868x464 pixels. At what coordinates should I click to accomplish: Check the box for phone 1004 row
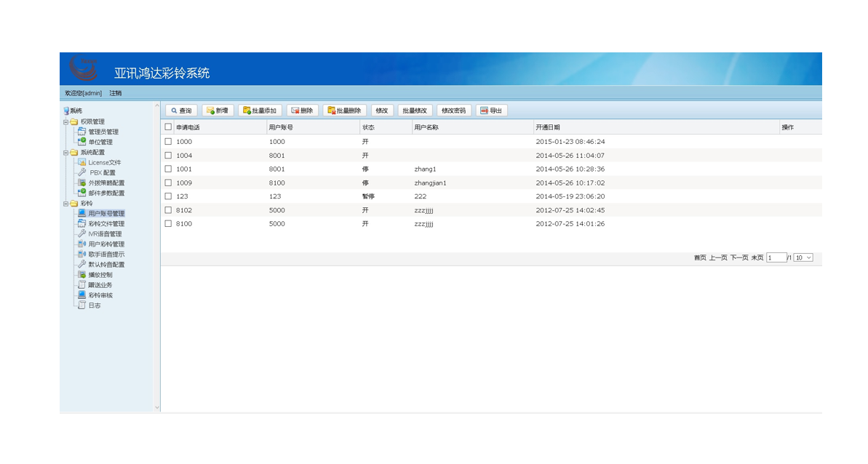point(168,156)
